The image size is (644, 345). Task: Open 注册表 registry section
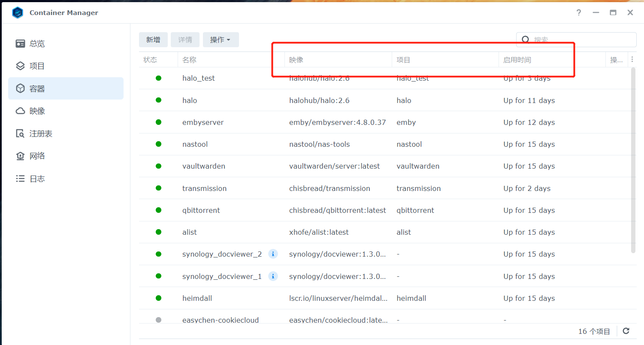(66, 133)
